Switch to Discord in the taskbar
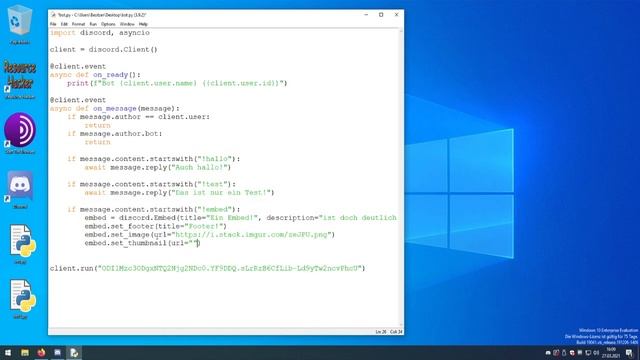This screenshot has width=640, height=360. (x=58, y=353)
